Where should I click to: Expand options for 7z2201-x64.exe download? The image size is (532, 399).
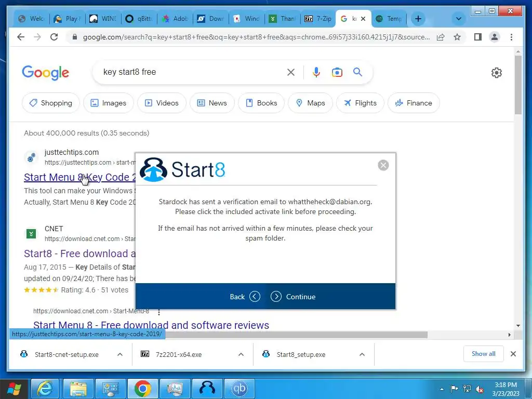(241, 354)
